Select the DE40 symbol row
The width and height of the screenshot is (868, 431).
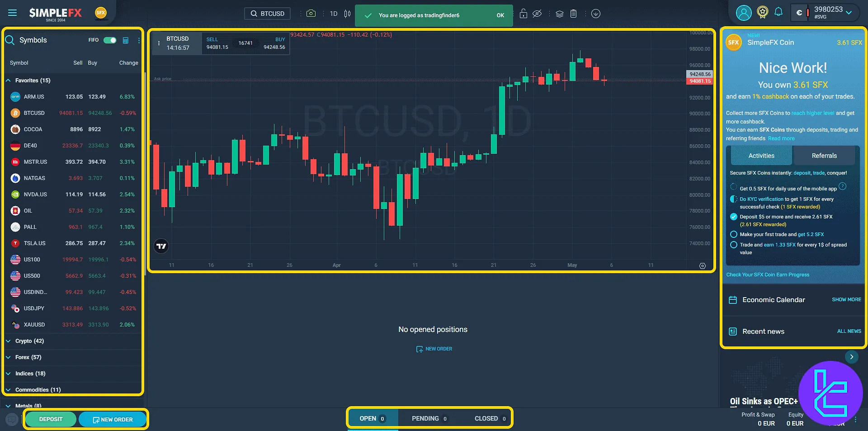[x=73, y=146]
